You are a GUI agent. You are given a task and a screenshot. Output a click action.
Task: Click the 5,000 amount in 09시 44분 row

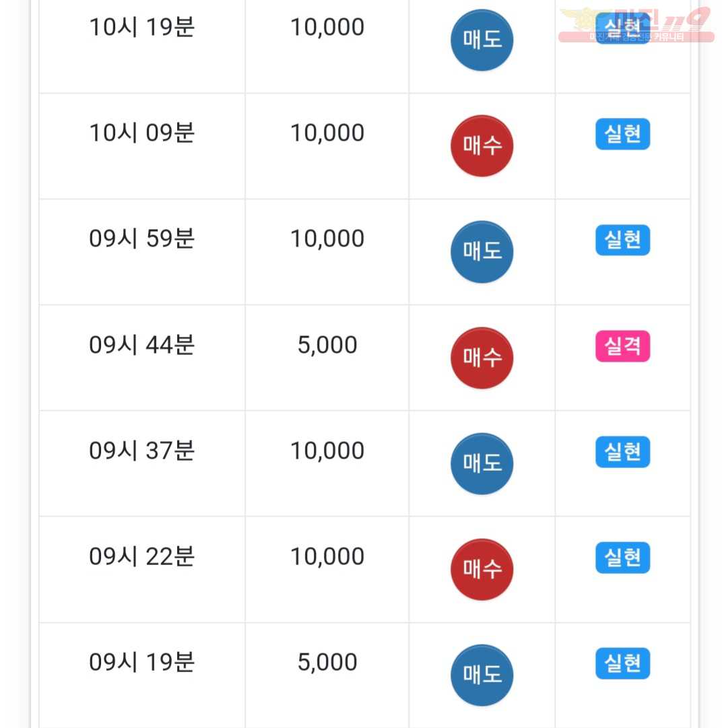(x=327, y=345)
